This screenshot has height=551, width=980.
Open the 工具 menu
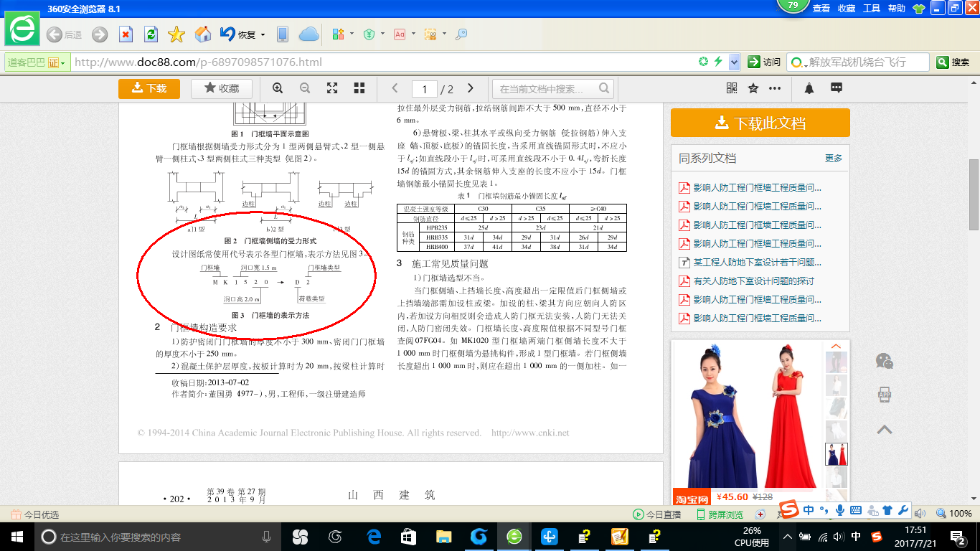pyautogui.click(x=872, y=9)
